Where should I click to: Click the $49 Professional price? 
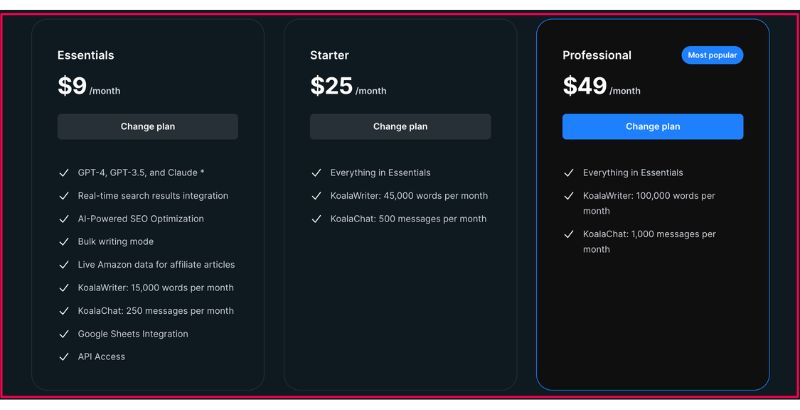(584, 86)
